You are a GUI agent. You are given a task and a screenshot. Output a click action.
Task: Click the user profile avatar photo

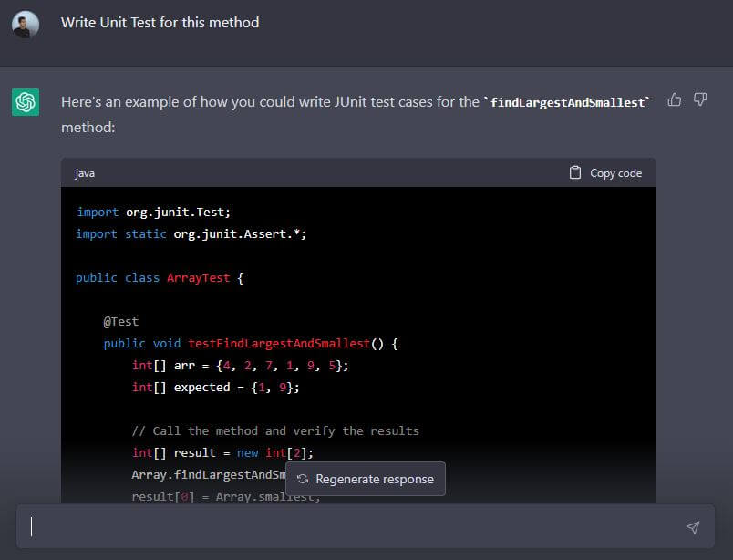[x=26, y=25]
